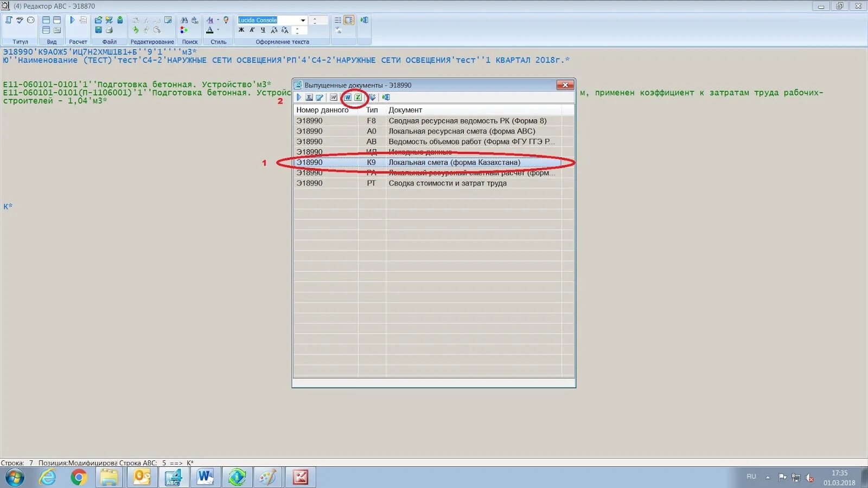Print the document via printer icon
This screenshot has width=868, height=488.
coord(109,30)
